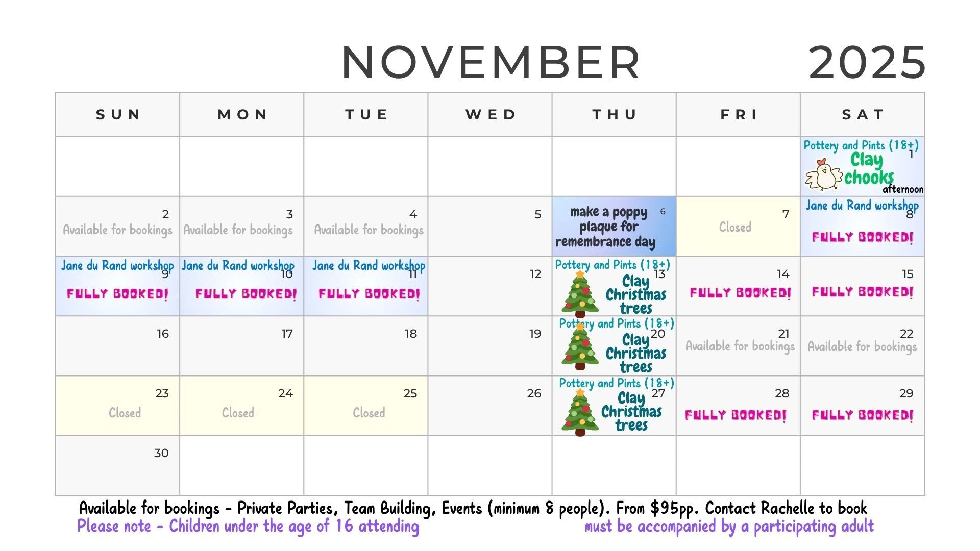Click Available for bookings on Sunday 2
Viewport: 980px width, 551px height.
click(x=117, y=230)
